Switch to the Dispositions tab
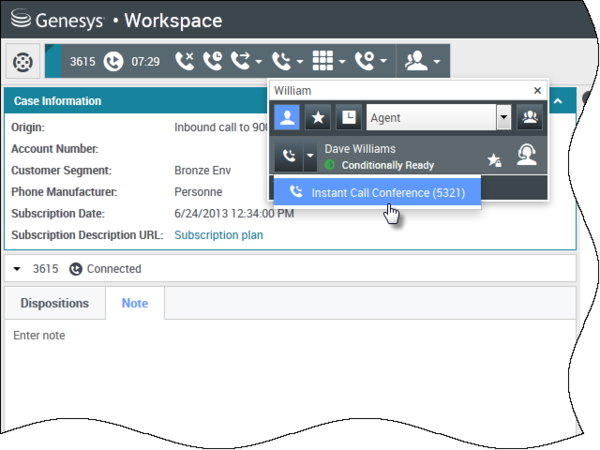 (x=55, y=304)
